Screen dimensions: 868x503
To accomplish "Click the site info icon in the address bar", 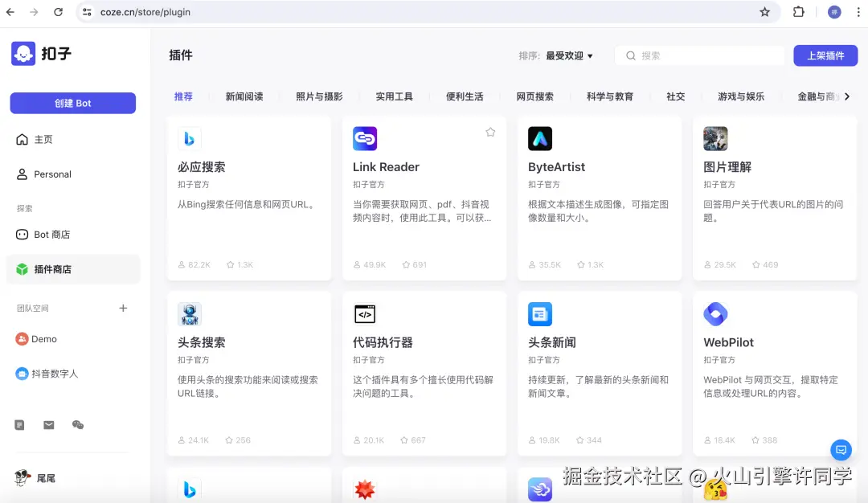I will [87, 11].
